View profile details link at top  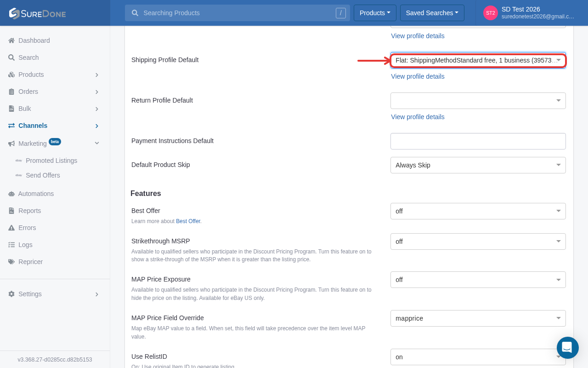(418, 36)
